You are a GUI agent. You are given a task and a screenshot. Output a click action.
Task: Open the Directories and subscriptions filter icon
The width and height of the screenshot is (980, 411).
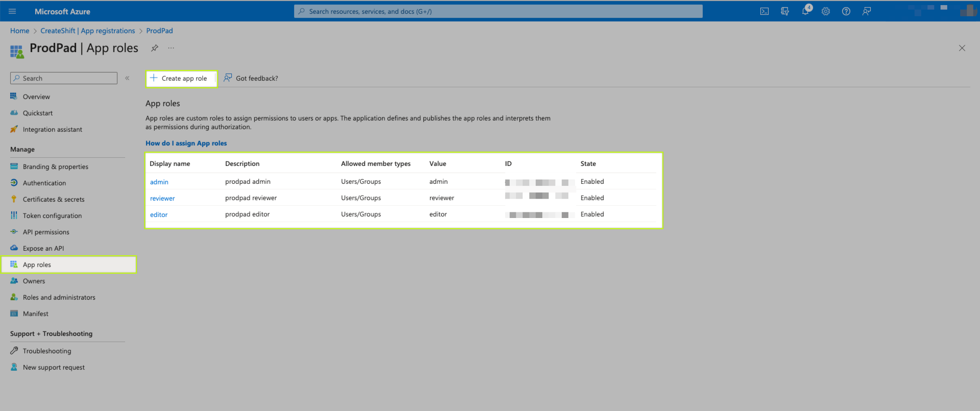[x=785, y=11]
